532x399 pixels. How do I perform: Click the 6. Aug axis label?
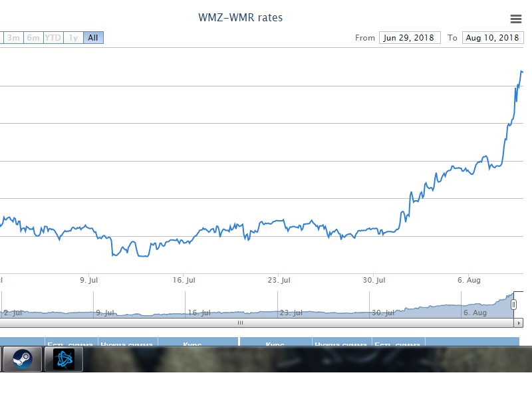[469, 280]
